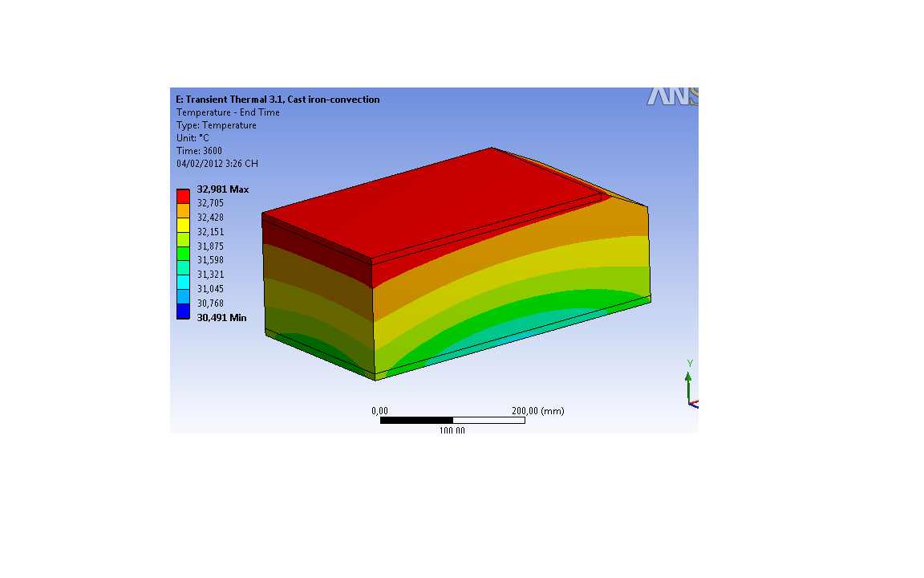Select the 31,875 legend value label

coord(211,246)
